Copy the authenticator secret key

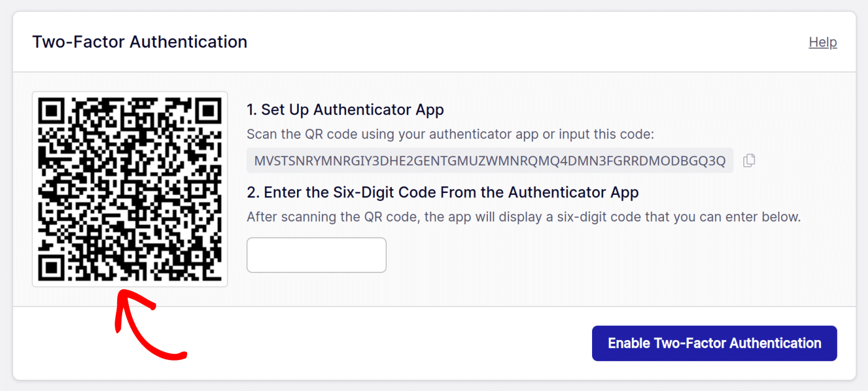(x=749, y=161)
